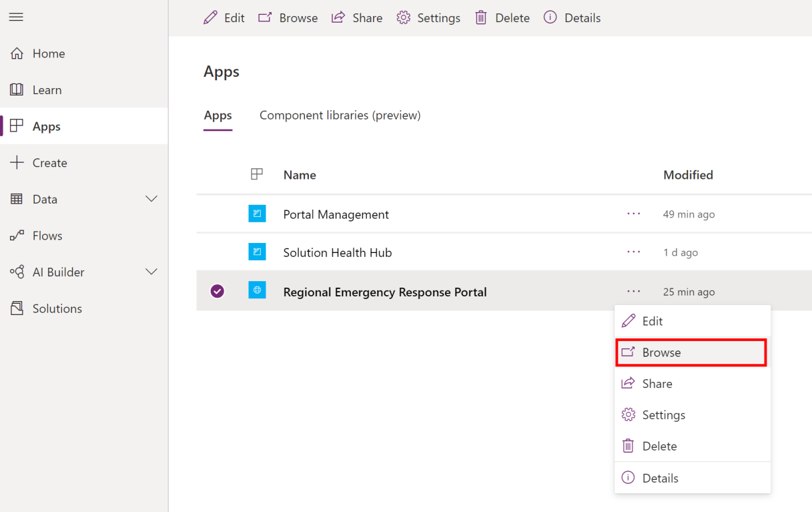This screenshot has width=812, height=512.
Task: Choose Share in the context menu
Action: [692, 384]
